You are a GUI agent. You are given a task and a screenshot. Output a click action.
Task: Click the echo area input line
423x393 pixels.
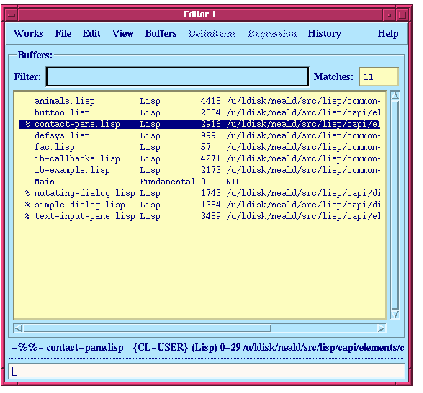coord(207,371)
